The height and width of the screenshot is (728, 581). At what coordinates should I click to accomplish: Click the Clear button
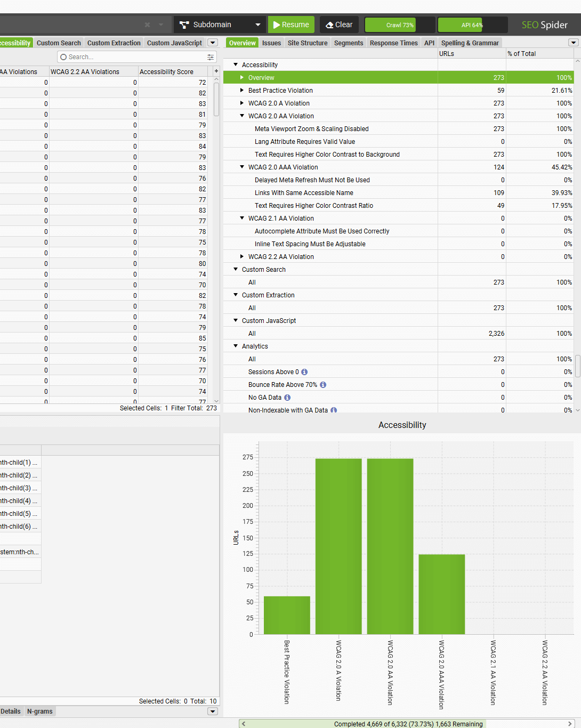coord(339,25)
